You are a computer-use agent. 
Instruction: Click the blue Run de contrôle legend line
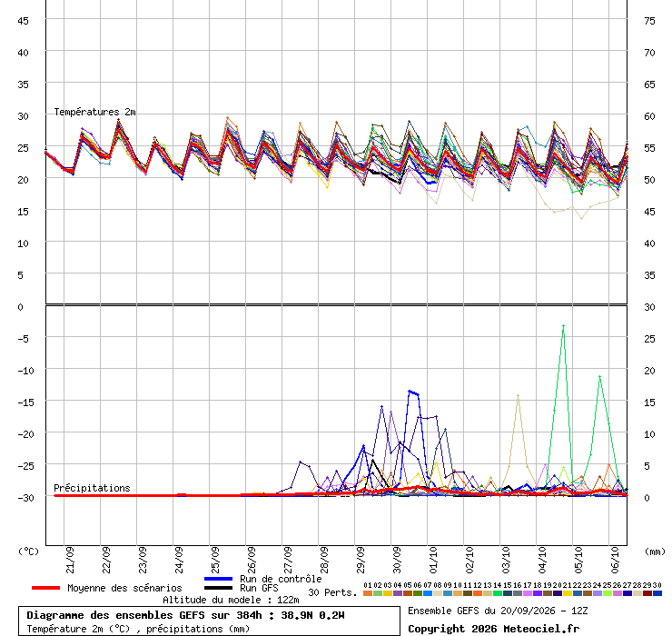tap(219, 579)
